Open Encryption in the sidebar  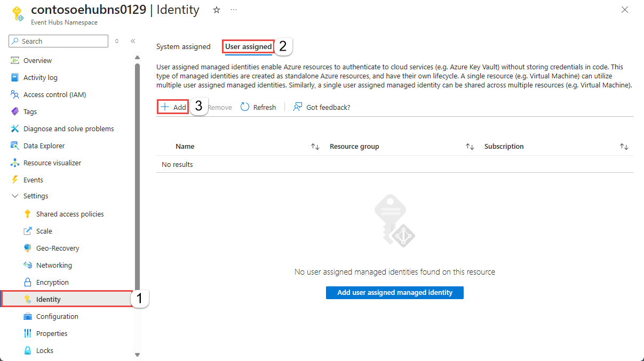click(x=52, y=282)
